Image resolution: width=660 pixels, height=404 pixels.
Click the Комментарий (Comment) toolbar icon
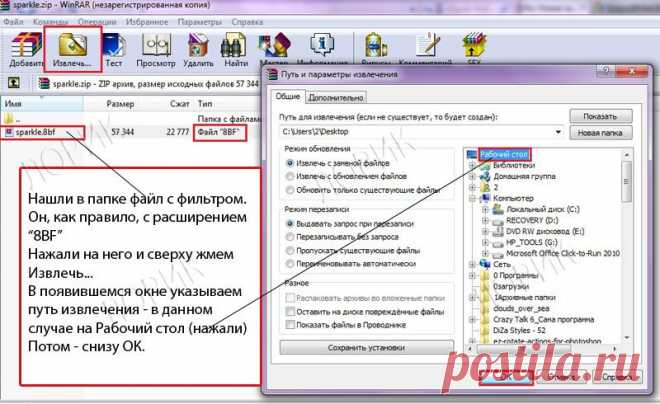pyautogui.click(x=428, y=45)
